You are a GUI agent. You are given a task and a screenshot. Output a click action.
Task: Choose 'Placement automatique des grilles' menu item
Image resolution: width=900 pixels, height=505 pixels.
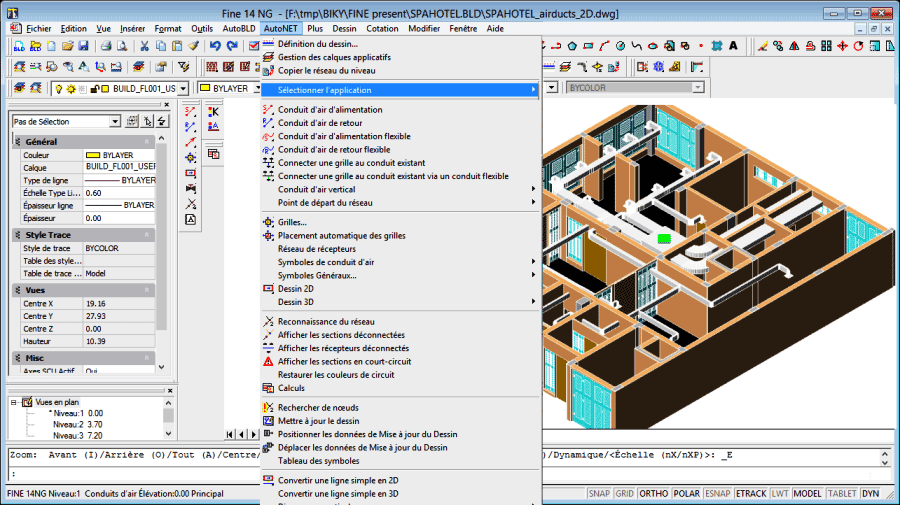pyautogui.click(x=400, y=236)
